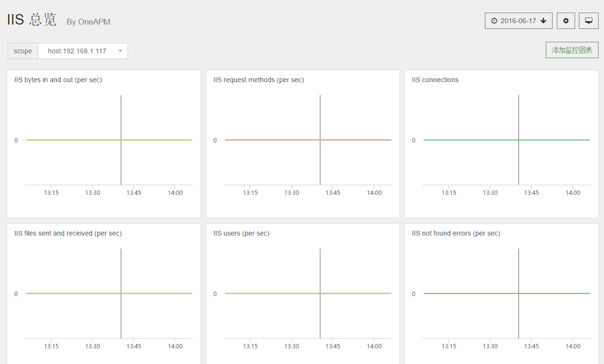Screen dimensions: 604x364
Task: Click the 'IIS users (per sec)' chart title
Action: pyautogui.click(x=241, y=233)
